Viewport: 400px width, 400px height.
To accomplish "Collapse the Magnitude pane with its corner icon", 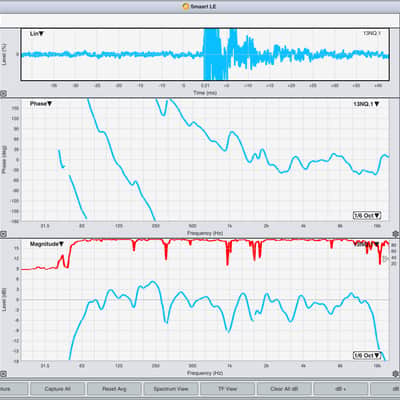I will (3, 374).
